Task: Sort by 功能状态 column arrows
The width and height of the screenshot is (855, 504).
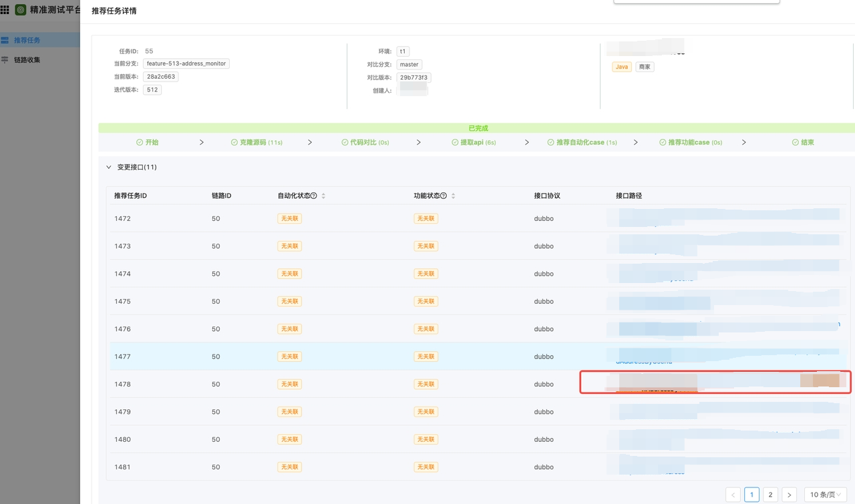Action: coord(453,196)
